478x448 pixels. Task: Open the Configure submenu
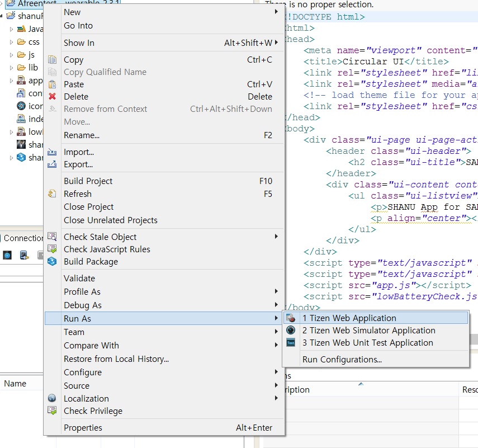coord(164,372)
